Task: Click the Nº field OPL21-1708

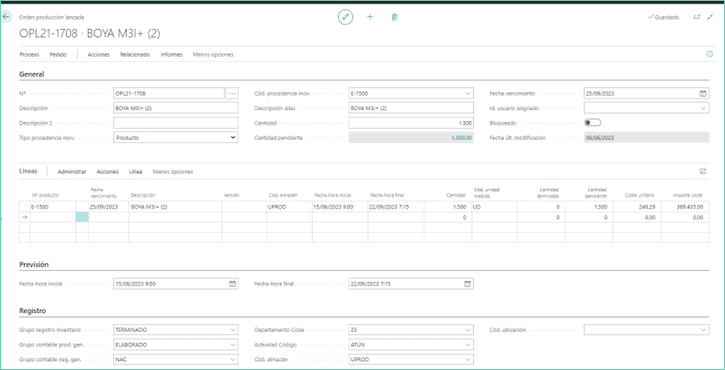Action: 169,93
